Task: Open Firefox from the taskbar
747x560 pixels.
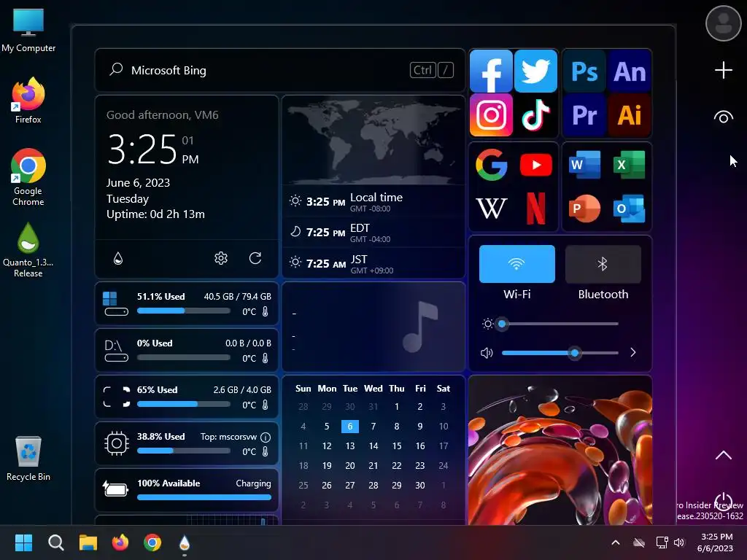Action: coord(120,542)
